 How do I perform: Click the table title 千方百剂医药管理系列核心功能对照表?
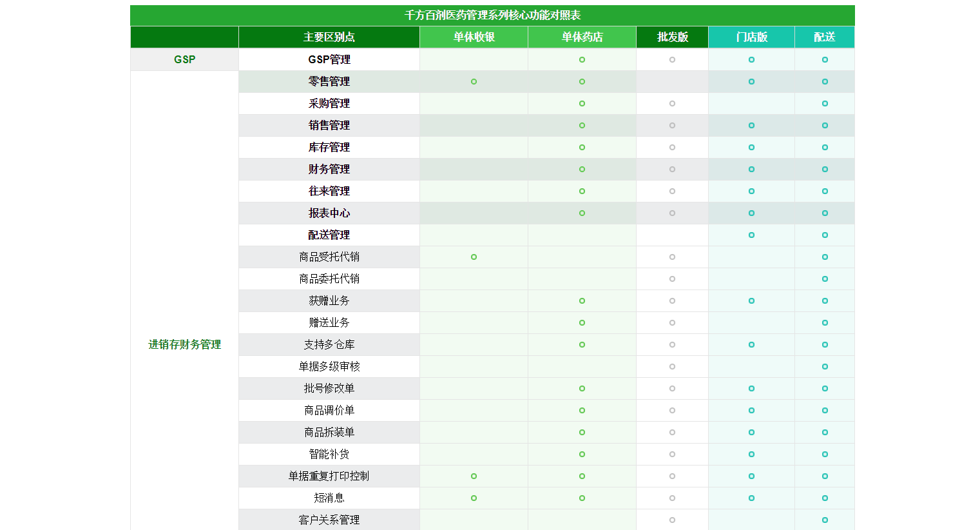492,15
